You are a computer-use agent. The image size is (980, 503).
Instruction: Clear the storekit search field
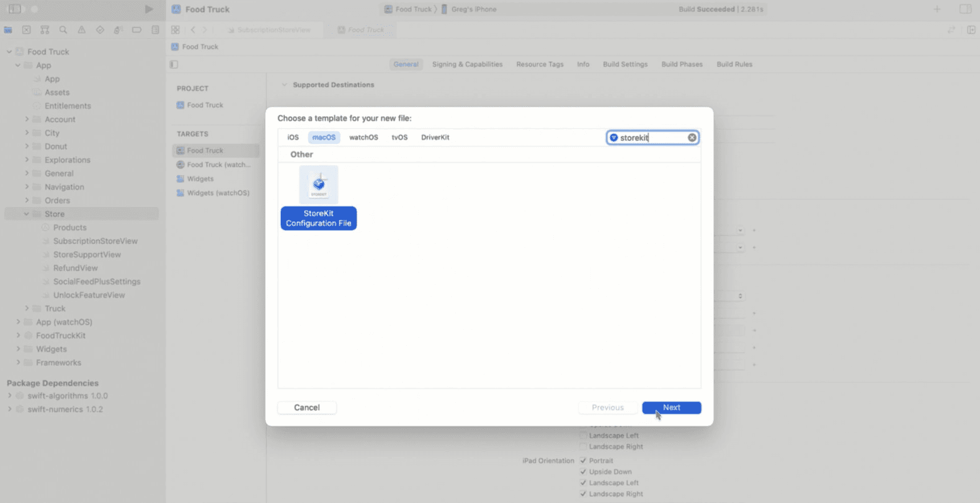692,137
